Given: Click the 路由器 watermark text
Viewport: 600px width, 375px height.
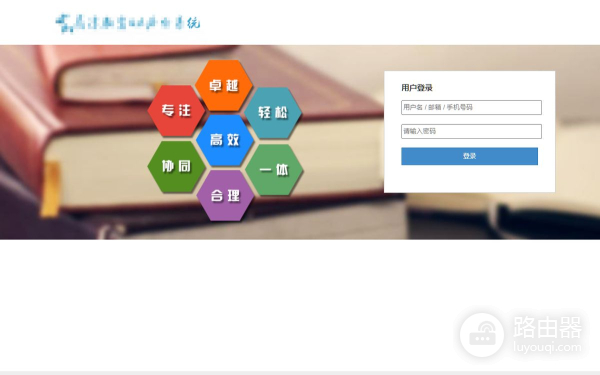Looking at the screenshot, I should tap(548, 327).
